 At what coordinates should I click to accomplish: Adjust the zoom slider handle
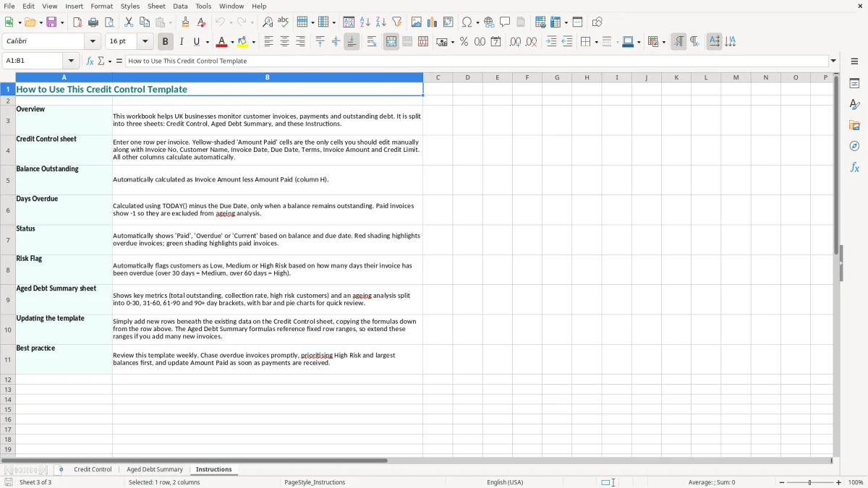point(810,482)
